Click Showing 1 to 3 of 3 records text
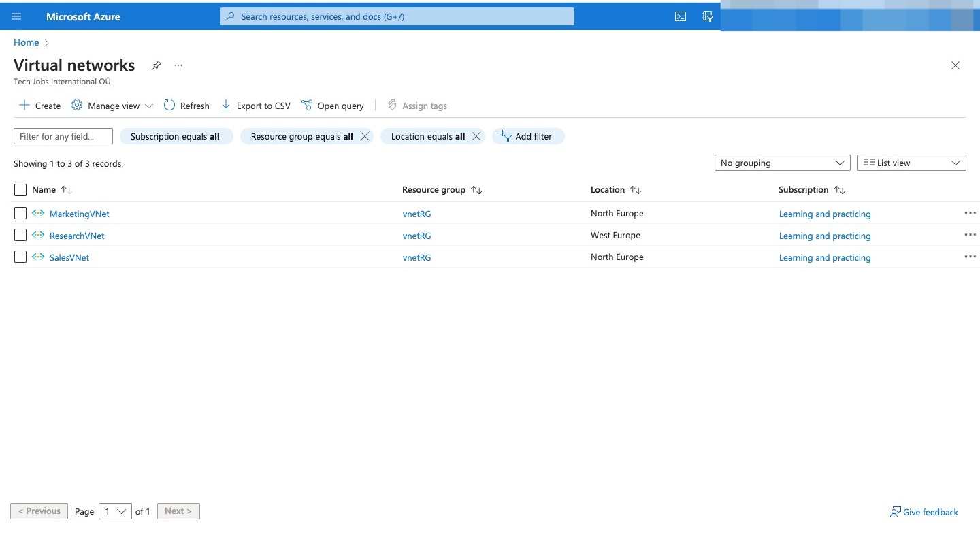Screen dimensions: 980x533 point(68,163)
